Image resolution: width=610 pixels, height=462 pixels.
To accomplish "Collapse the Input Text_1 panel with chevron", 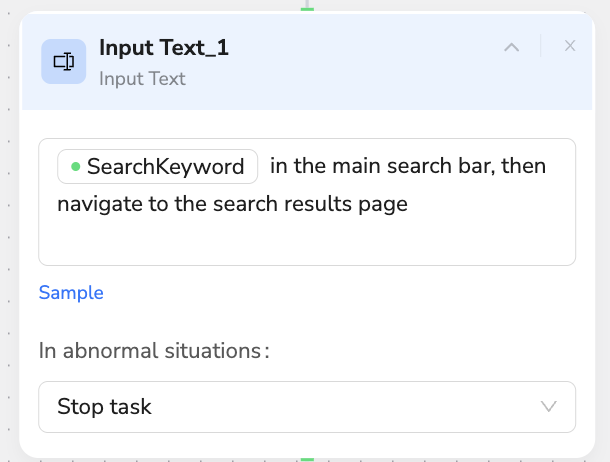I will [x=511, y=47].
